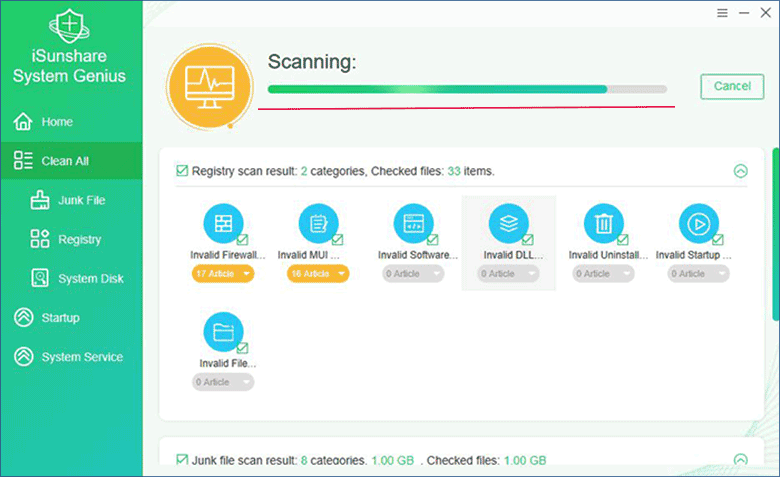Uncheck the Registry scan result checkbox

tap(182, 171)
